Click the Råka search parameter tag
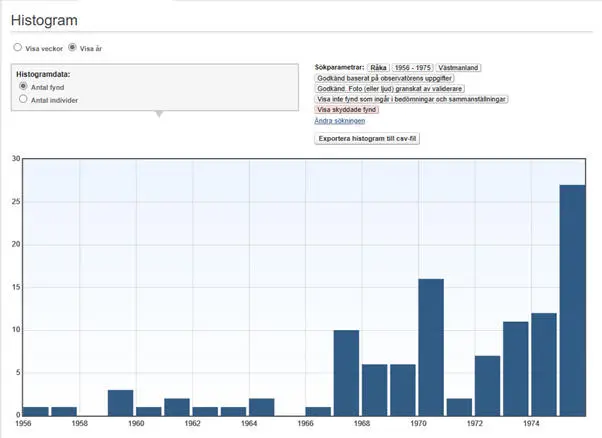 coord(378,67)
